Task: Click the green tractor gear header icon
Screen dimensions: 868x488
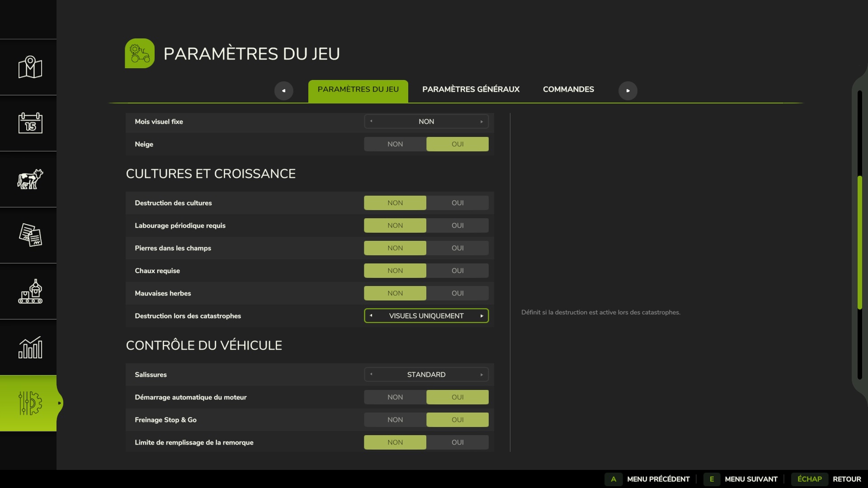Action: [140, 53]
